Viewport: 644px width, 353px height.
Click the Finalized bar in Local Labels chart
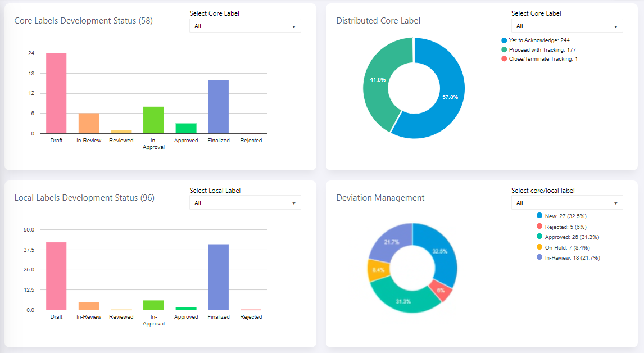coord(218,277)
